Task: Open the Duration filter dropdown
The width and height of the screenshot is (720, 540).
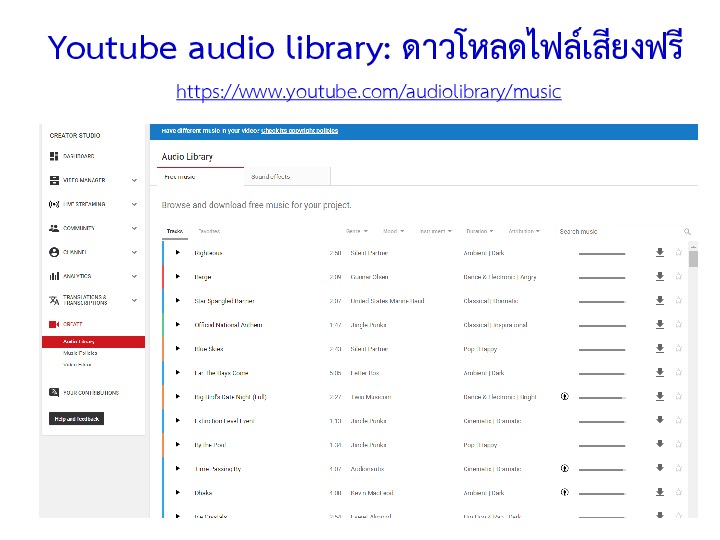Action: [480, 231]
